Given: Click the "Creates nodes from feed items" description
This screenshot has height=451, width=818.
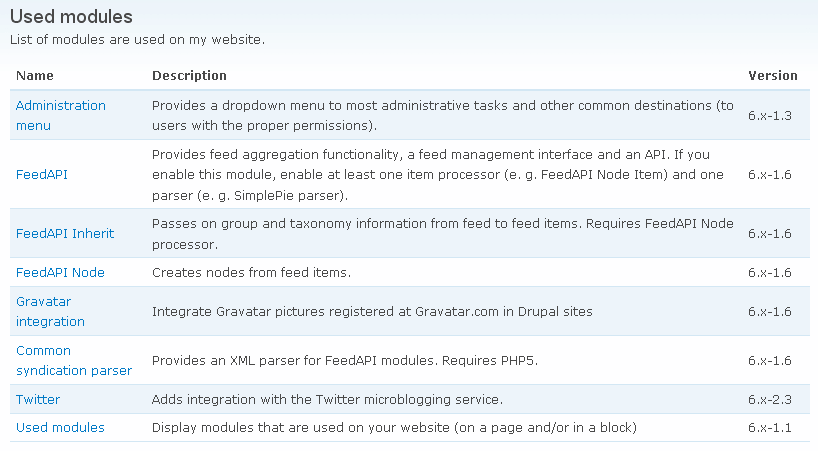Looking at the screenshot, I should (251, 273).
